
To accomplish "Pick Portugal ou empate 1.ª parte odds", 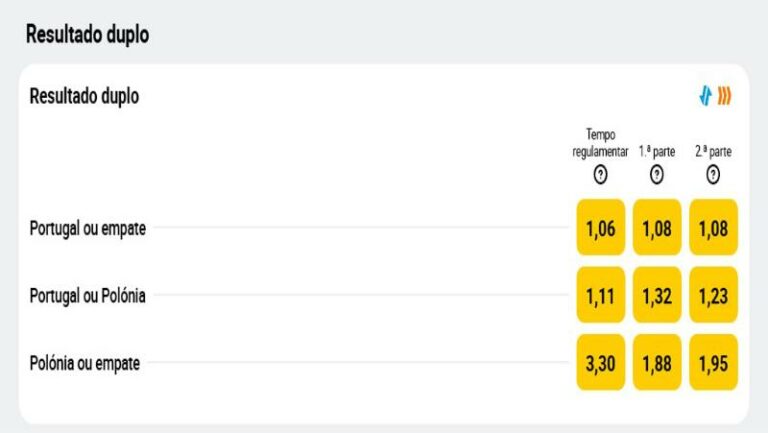I will 657,227.
